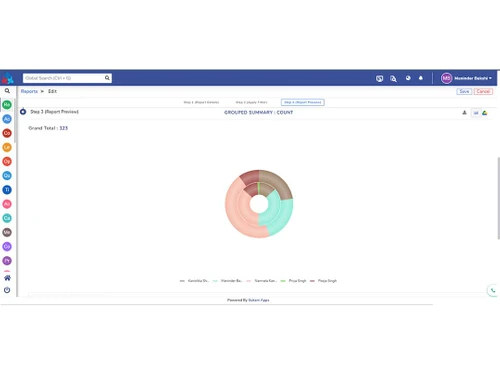Open the sidebar search magnifier icon

(x=7, y=91)
